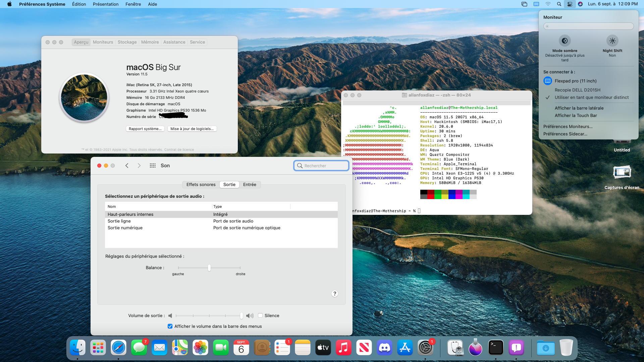
Task: Launch Terminal from the Dock
Action: 496,348
